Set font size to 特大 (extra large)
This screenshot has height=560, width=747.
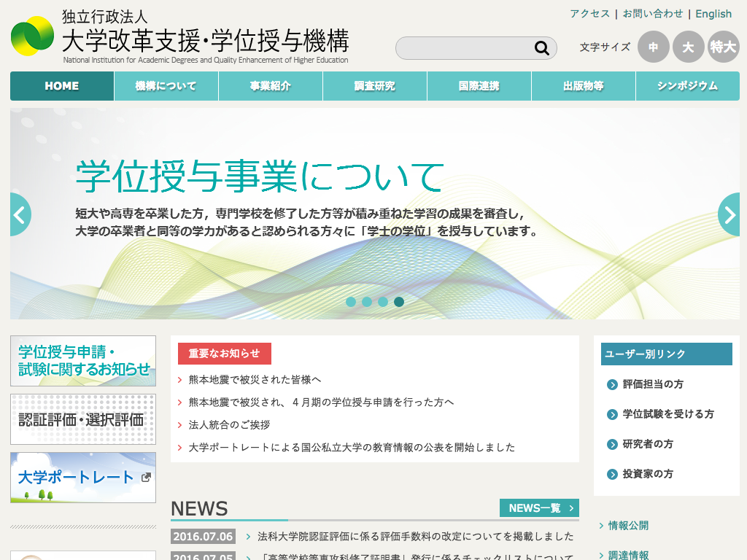tap(723, 47)
